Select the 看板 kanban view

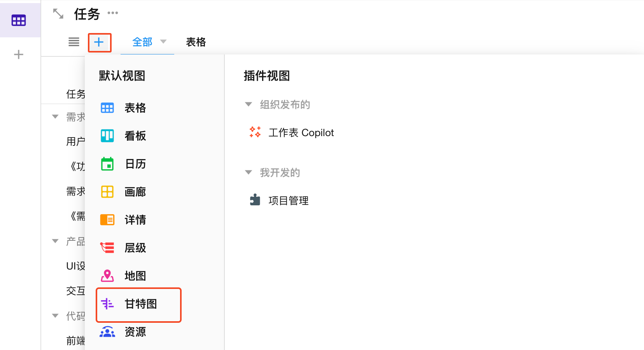(x=135, y=136)
